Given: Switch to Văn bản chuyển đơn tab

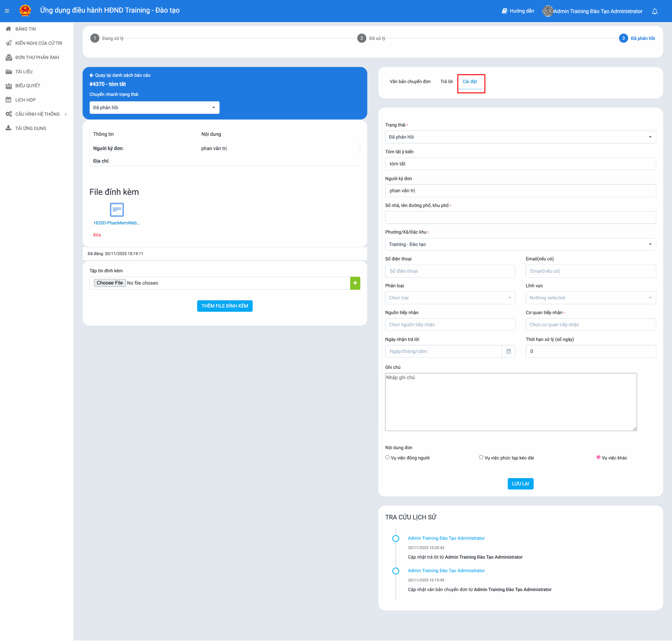Looking at the screenshot, I should click(410, 82).
